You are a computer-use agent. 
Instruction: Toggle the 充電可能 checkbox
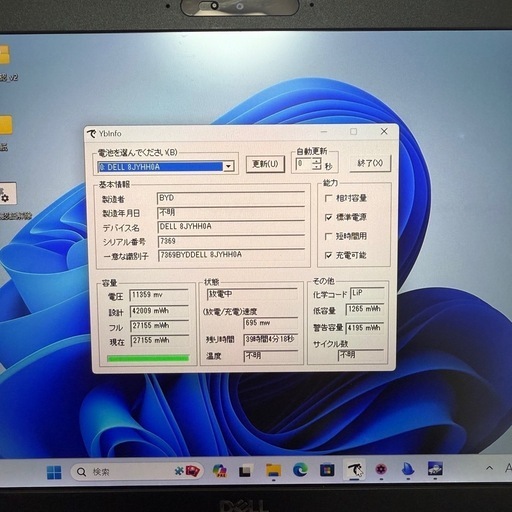pyautogui.click(x=328, y=255)
